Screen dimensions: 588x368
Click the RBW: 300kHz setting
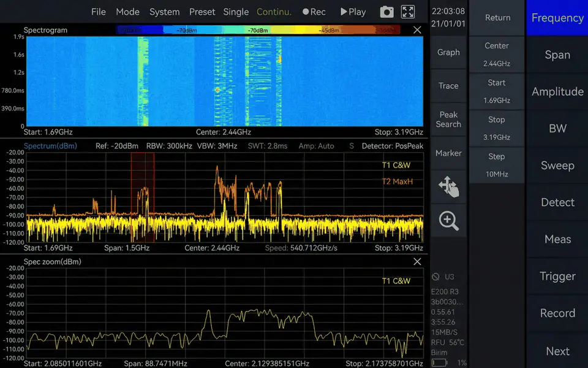pyautogui.click(x=169, y=146)
